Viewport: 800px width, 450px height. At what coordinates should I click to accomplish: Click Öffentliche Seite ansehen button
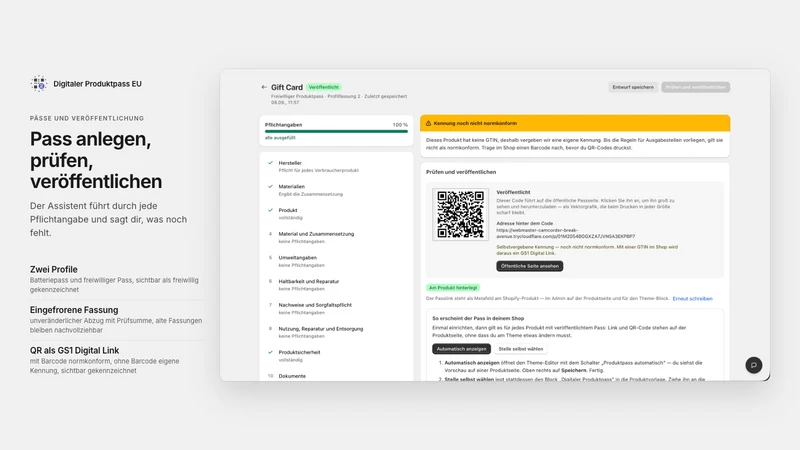[x=530, y=266]
